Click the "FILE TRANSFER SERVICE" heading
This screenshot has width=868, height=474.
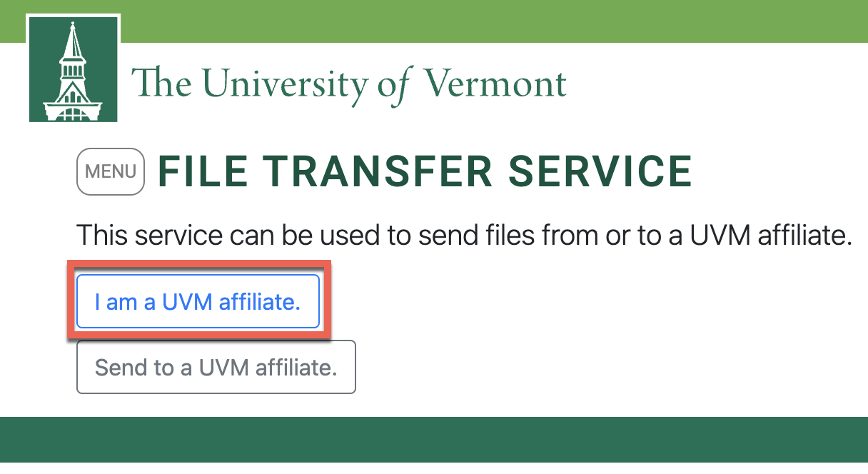pyautogui.click(x=425, y=171)
